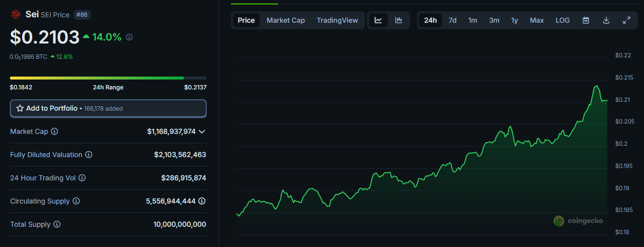The image size is (644, 247).
Task: Click the price chart peak near $0.215
Action: [x=597, y=86]
